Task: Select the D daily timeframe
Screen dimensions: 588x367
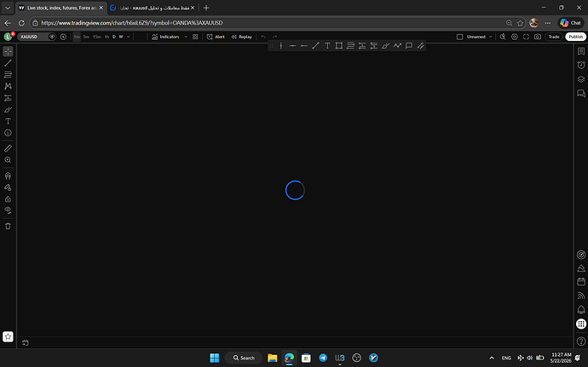Action: [114, 37]
